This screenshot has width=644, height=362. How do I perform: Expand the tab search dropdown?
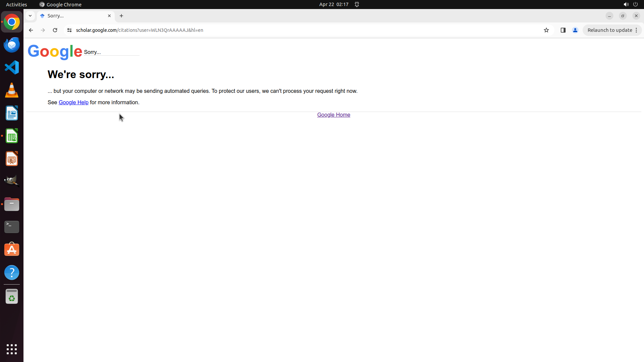point(30,16)
